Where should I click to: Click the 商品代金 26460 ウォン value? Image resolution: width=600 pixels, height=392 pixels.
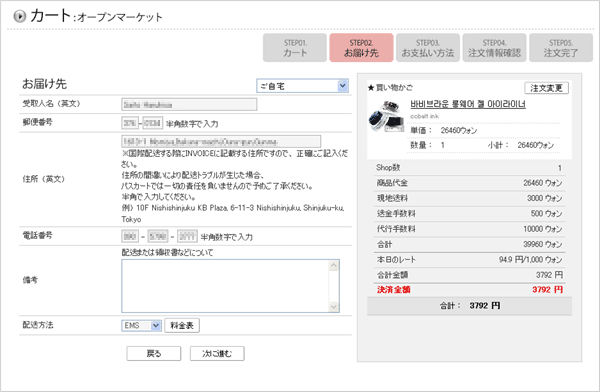(543, 183)
